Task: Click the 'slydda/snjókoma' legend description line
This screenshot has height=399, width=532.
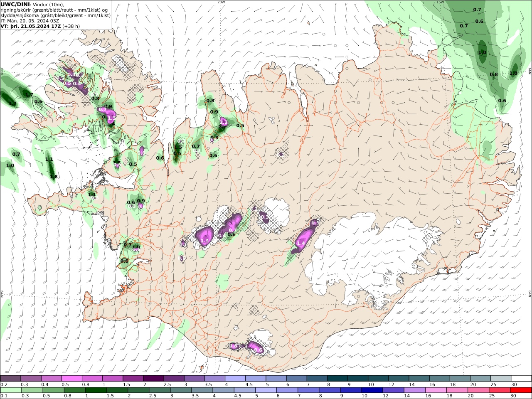Action: (56, 15)
